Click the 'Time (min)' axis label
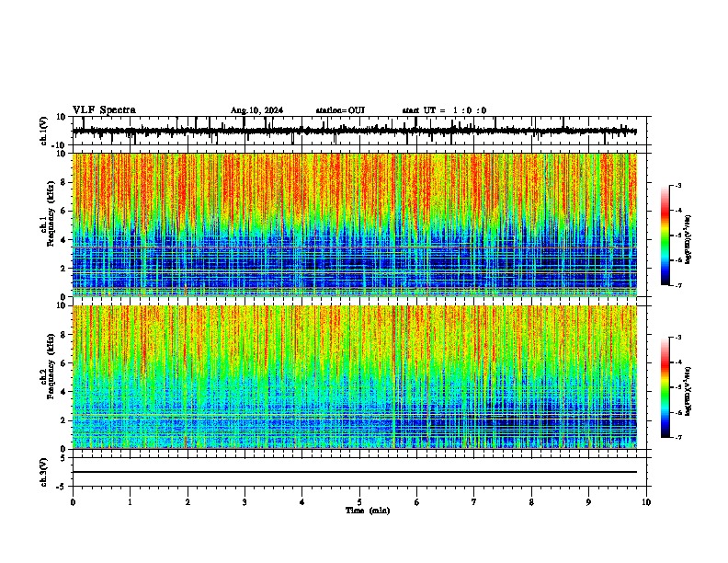Image resolution: width=728 pixels, height=563 pixels. click(368, 511)
